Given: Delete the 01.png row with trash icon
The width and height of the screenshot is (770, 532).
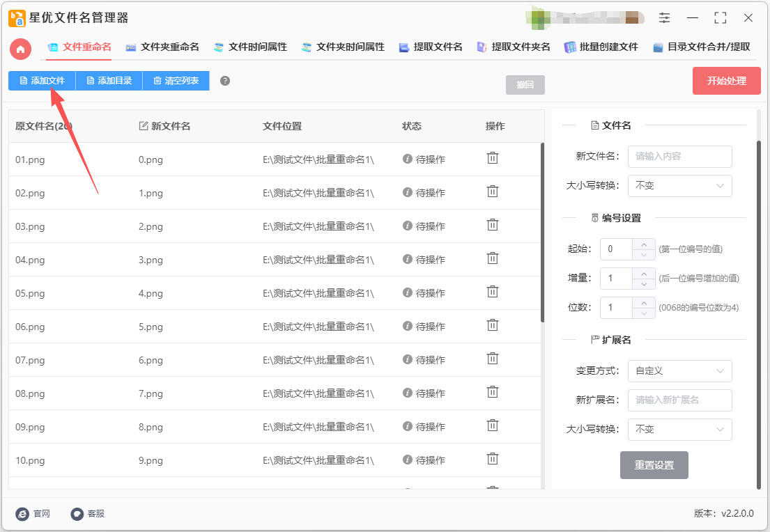Looking at the screenshot, I should [x=492, y=158].
